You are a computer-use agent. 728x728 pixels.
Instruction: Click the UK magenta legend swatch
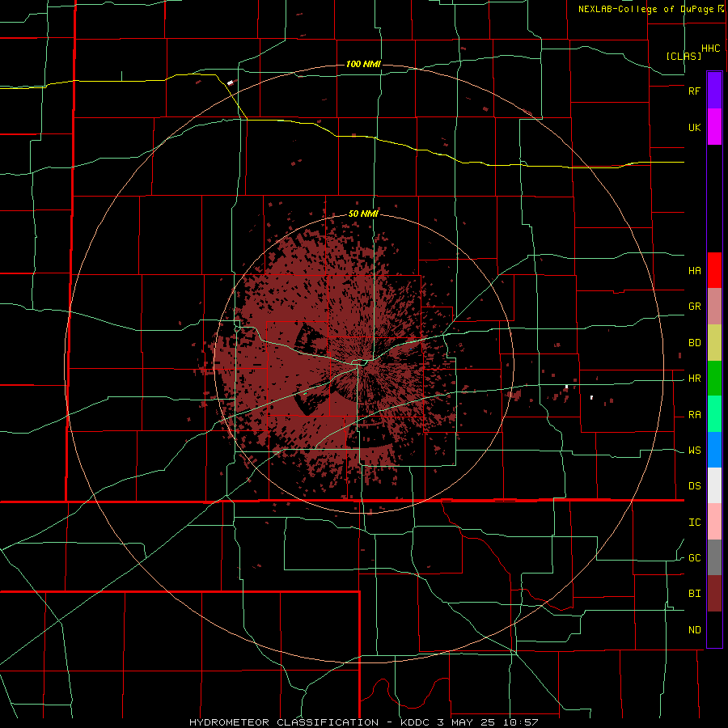click(x=714, y=127)
